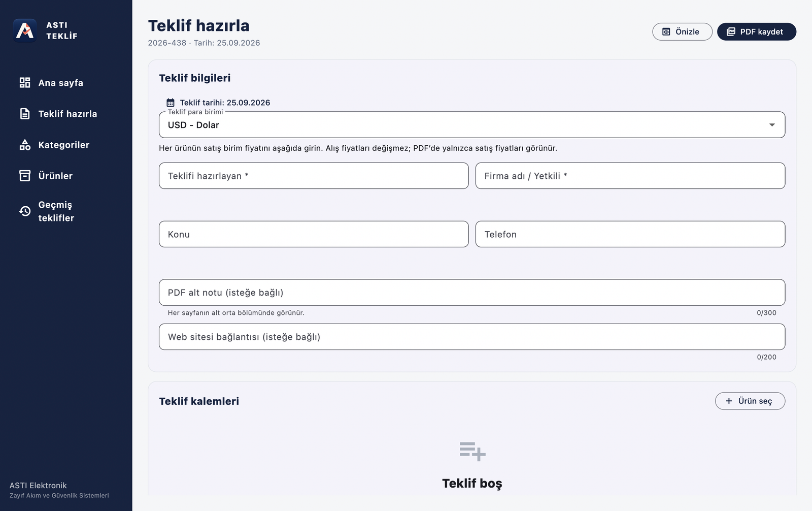Add items with the Ürün seç button
Viewport: 812px width, 511px height.
pos(750,401)
